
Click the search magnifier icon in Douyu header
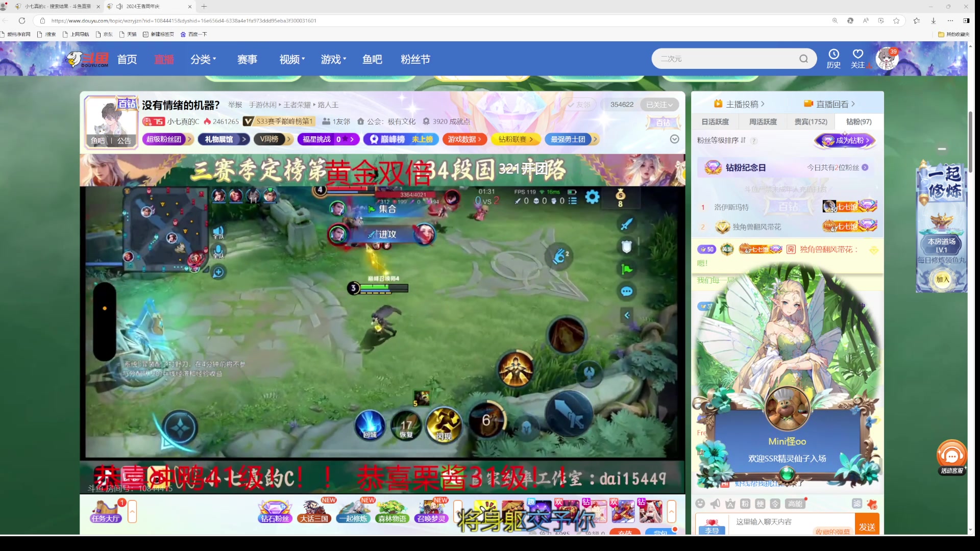[803, 59]
